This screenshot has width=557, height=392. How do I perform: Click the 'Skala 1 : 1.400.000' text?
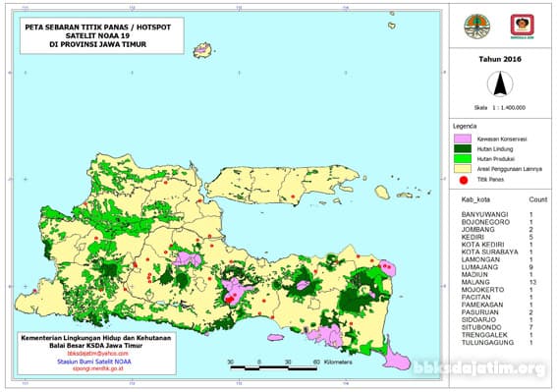point(499,108)
